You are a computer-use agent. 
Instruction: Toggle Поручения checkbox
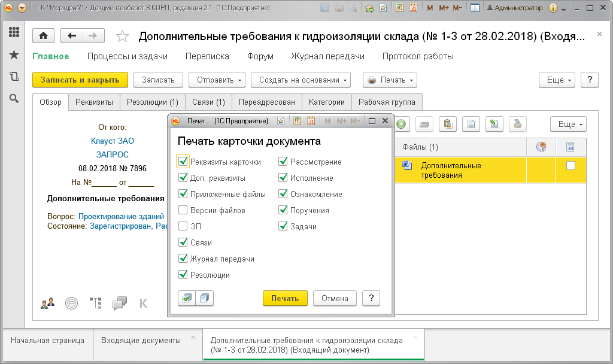click(x=283, y=210)
